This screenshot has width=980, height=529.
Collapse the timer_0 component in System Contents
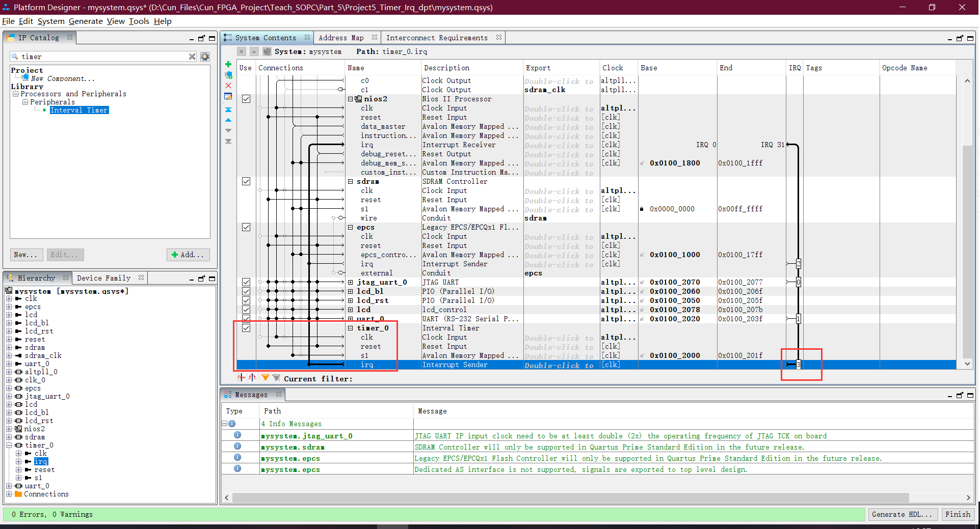pyautogui.click(x=351, y=328)
